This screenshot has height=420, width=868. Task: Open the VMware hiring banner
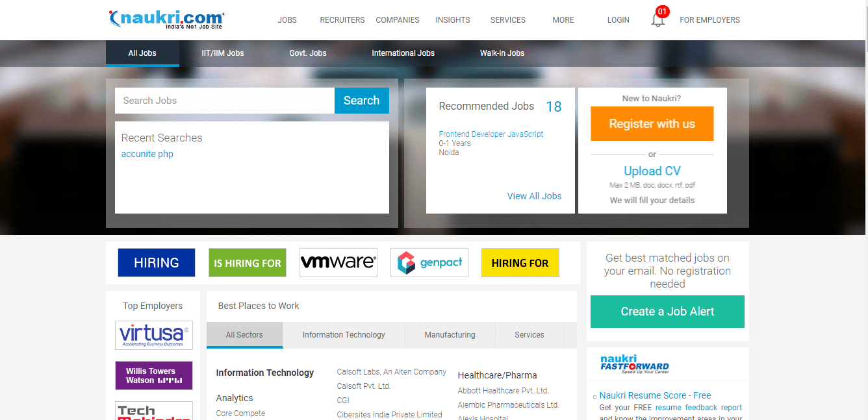click(338, 263)
